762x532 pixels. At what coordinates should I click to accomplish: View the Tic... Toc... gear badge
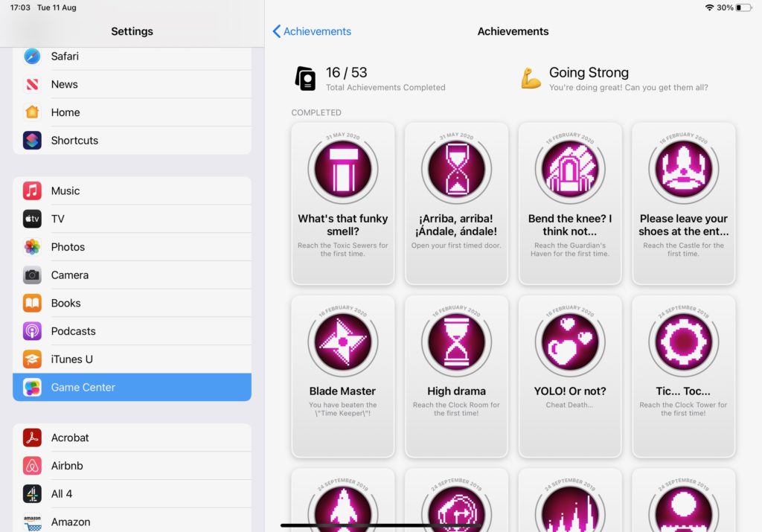tap(683, 340)
